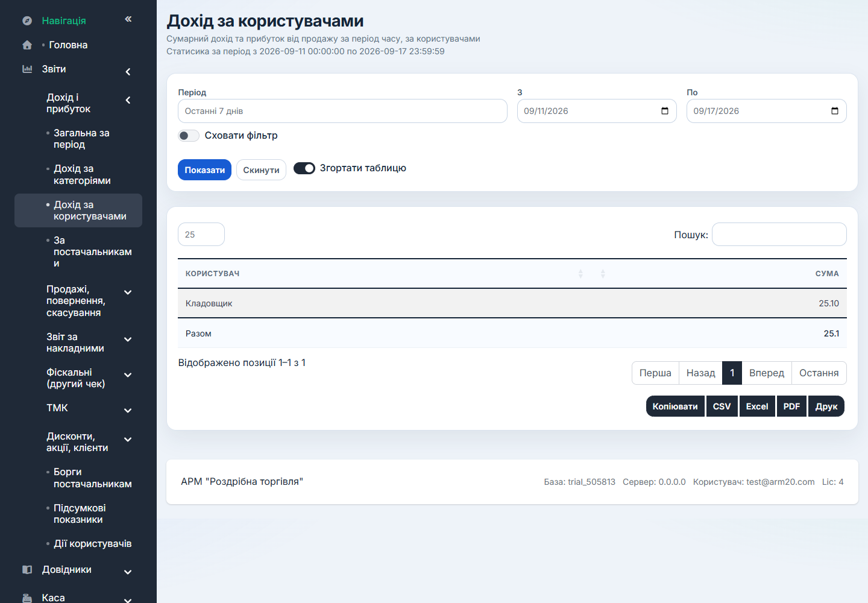Screen dimensions: 868x603
Task: Click the cash register icon beside Каса
Action: click(27, 598)
